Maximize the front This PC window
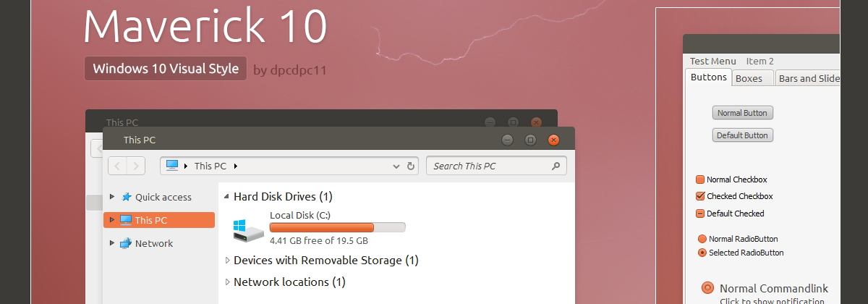The width and height of the screenshot is (868, 304). 530,140
